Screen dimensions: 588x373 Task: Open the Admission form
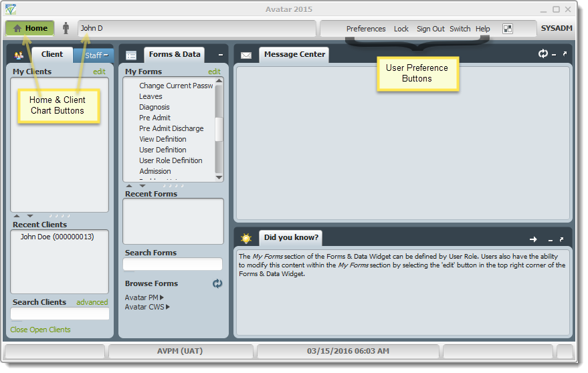point(155,171)
